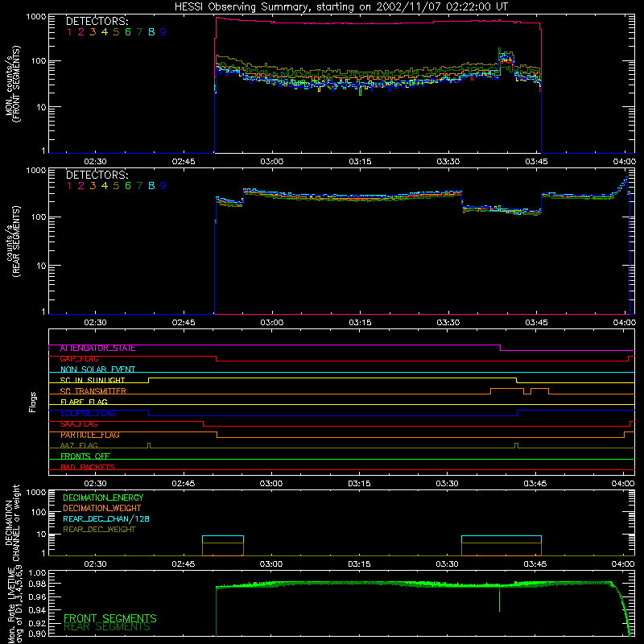Click 02:30 time label under rear segments plot
The image size is (644, 644).
click(95, 323)
